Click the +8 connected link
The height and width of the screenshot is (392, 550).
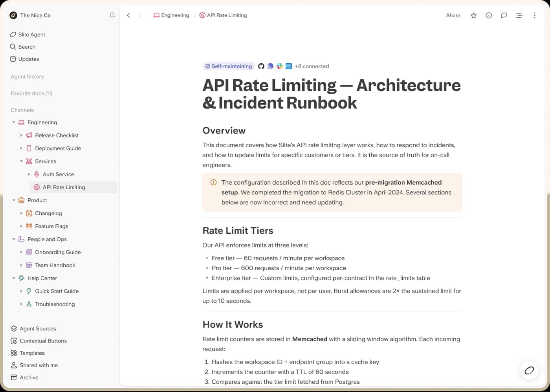coord(312,66)
